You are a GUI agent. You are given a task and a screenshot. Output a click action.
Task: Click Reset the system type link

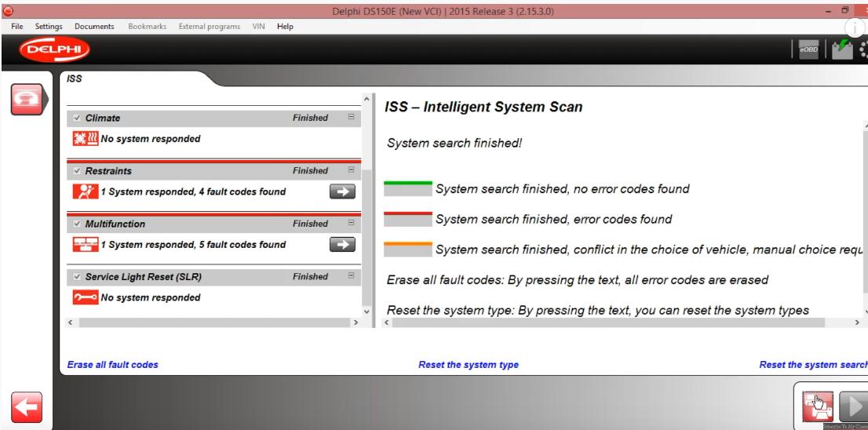click(x=469, y=365)
